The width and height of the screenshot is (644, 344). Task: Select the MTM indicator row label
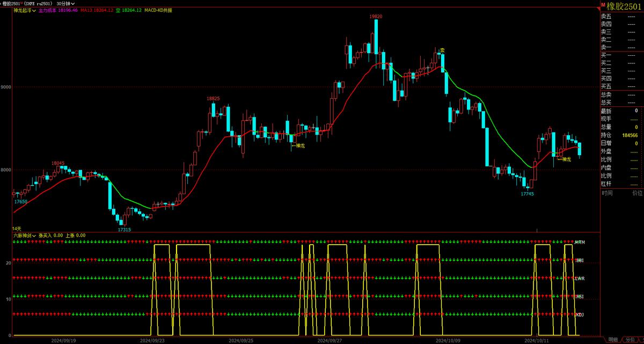[x=580, y=243]
